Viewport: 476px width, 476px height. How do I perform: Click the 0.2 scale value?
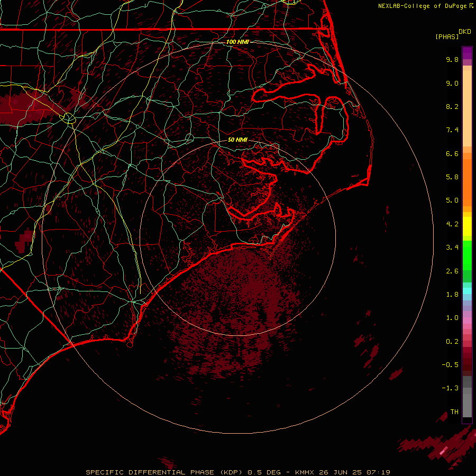coord(452,342)
